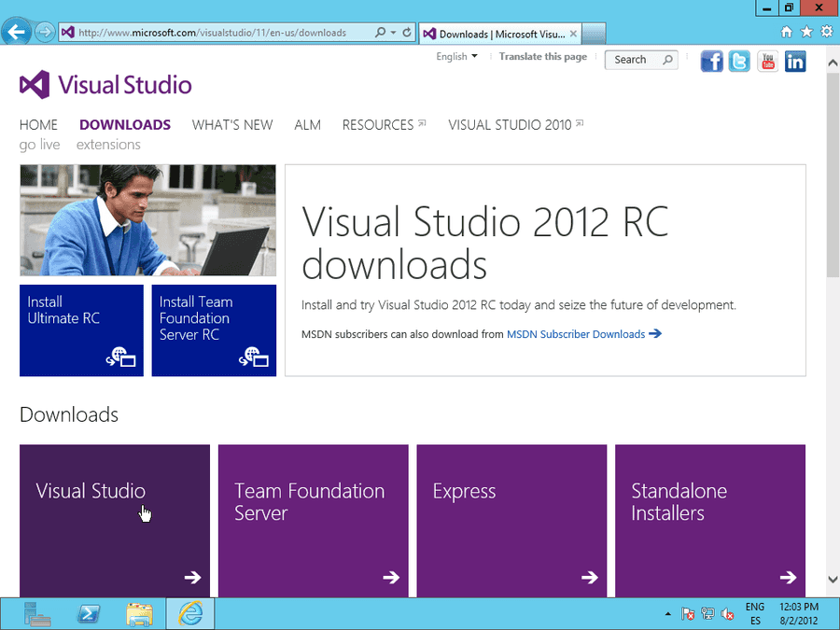Screen dimensions: 840x630
Task: Click the arrow icon on Express tile
Action: pos(590,577)
